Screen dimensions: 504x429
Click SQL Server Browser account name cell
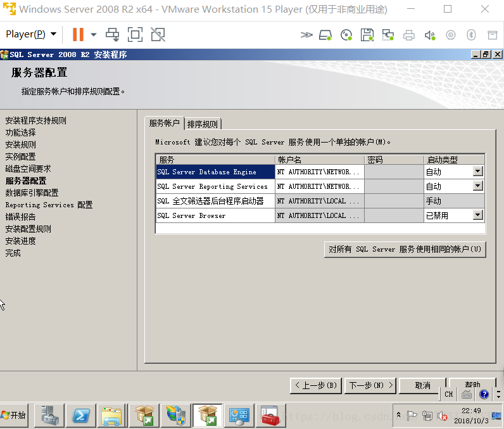point(320,215)
